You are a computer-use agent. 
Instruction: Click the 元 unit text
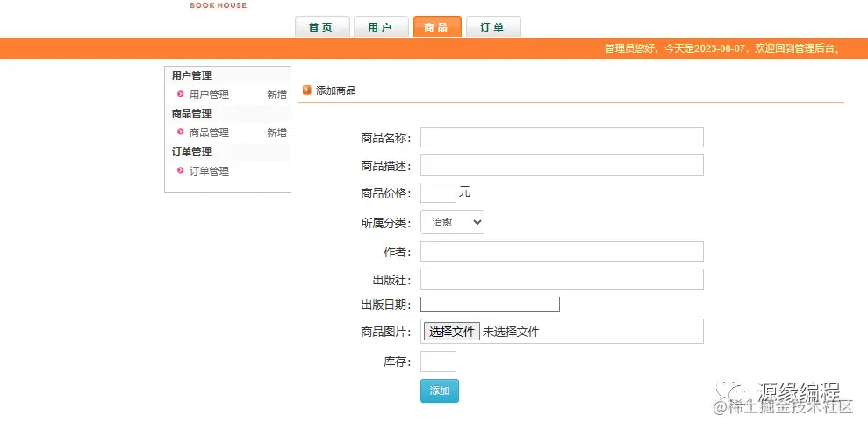464,192
